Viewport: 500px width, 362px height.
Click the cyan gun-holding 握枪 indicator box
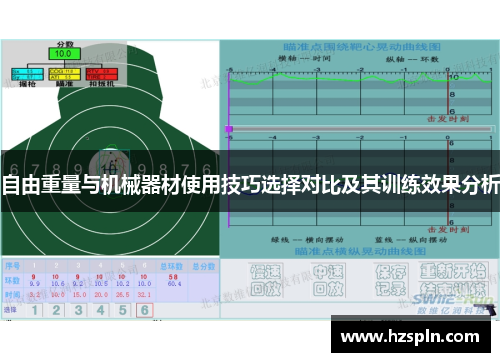click(28, 74)
